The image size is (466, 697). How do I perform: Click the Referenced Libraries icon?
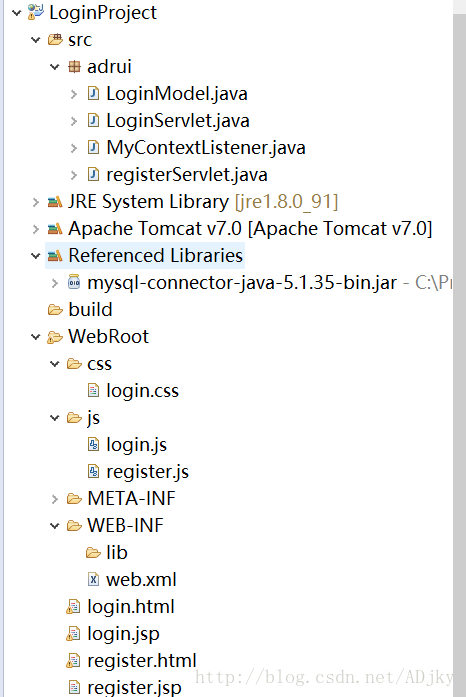[x=55, y=256]
